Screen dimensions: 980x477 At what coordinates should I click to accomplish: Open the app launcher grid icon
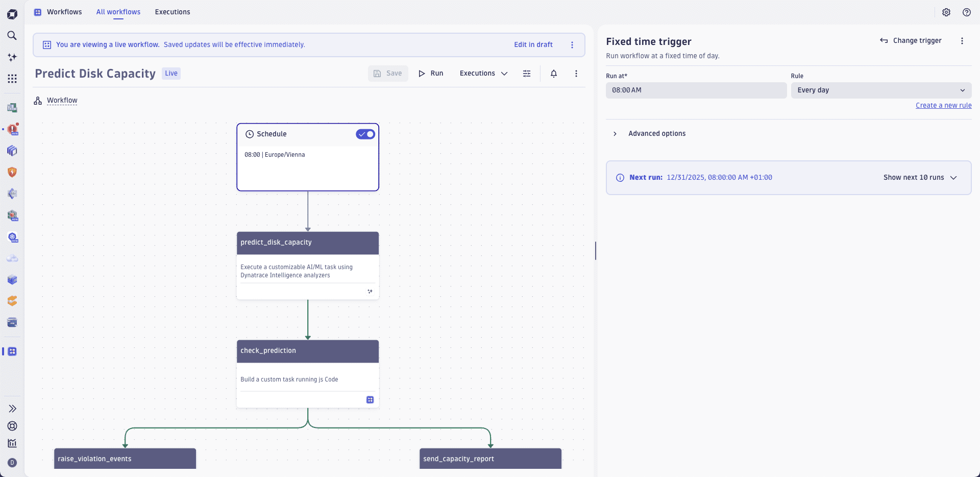[x=12, y=79]
